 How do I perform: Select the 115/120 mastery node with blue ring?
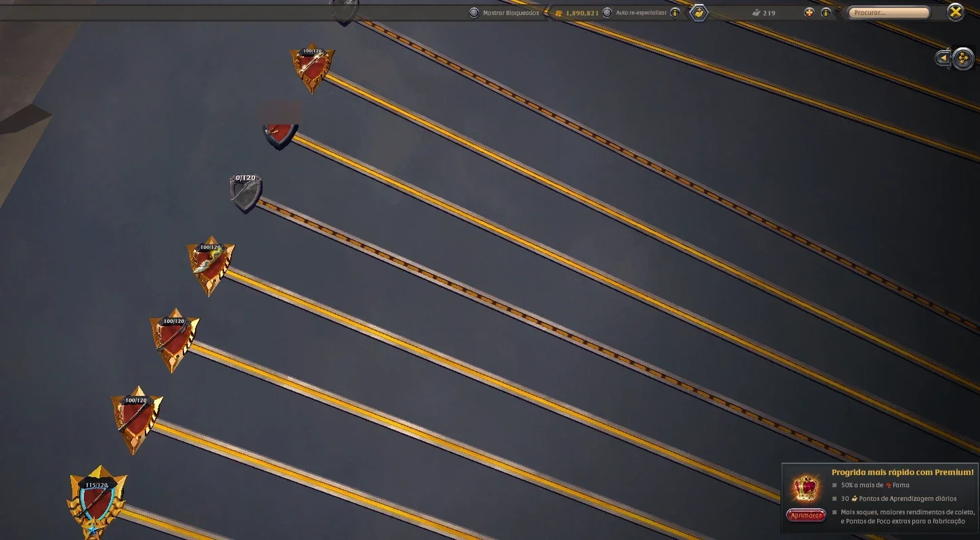(x=97, y=502)
